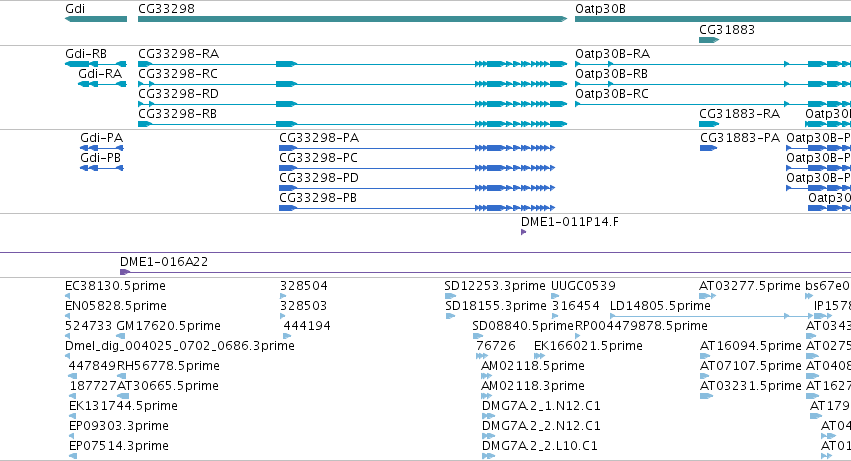Click the EK131744.5prime EST label
This screenshot has height=461, width=851.
pos(123,407)
